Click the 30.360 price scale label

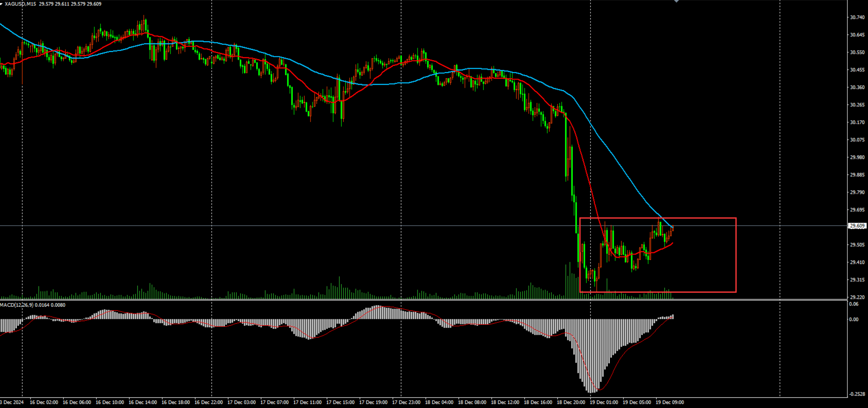coord(857,87)
